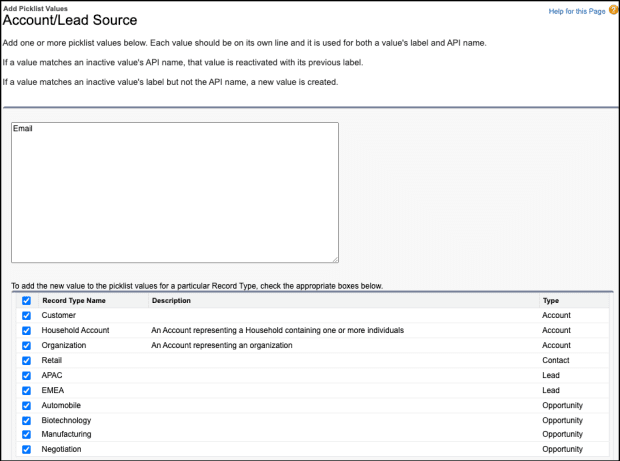Click the 'An Account representing an organization' description
Screen dimensions: 620x461
click(x=221, y=345)
